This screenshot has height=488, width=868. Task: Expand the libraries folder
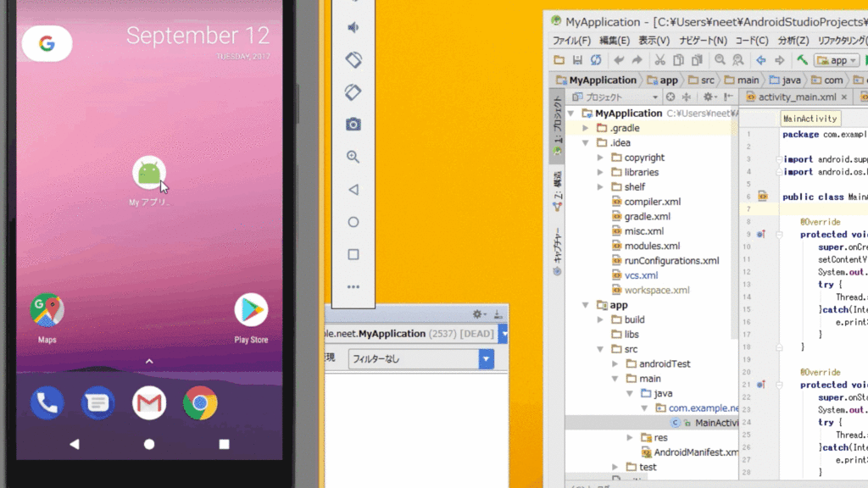click(x=600, y=172)
